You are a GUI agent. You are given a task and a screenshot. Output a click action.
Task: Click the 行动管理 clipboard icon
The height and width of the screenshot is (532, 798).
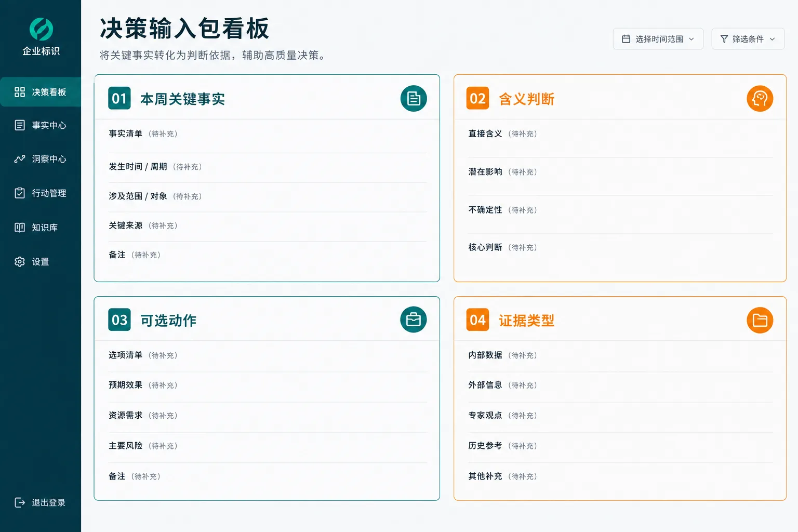pyautogui.click(x=20, y=193)
